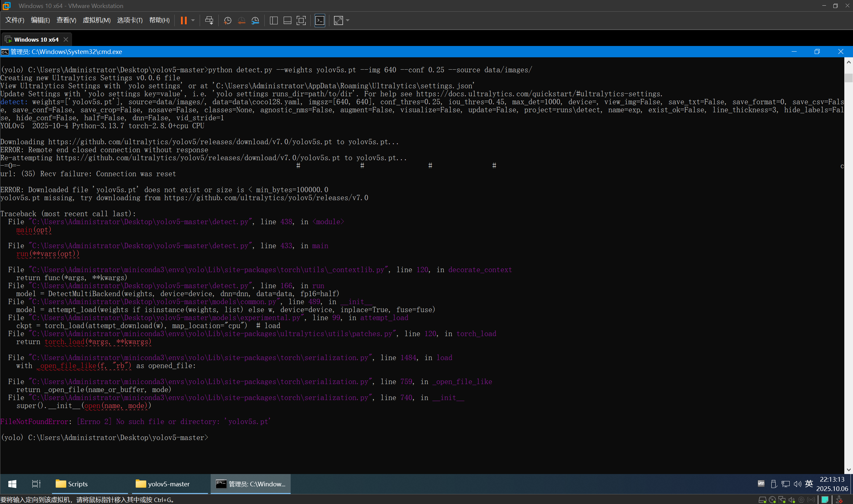Click the guest volume speaker tray icon

[x=797, y=484]
